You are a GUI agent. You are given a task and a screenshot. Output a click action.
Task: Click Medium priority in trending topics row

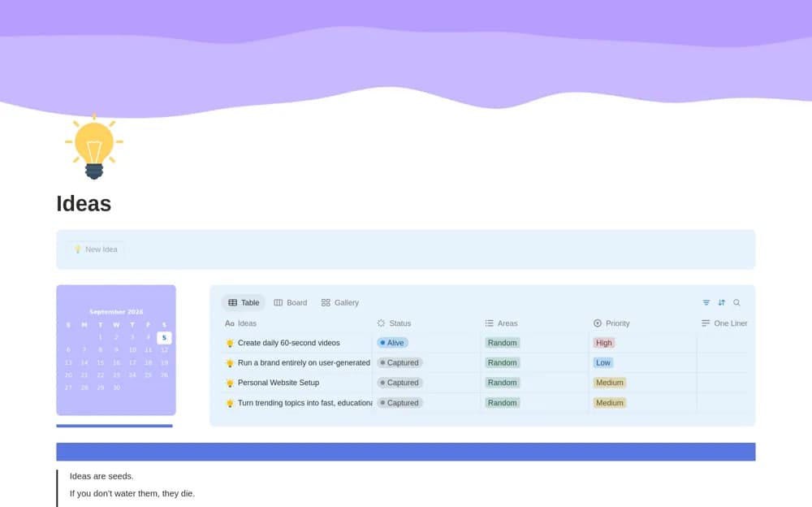[610, 403]
